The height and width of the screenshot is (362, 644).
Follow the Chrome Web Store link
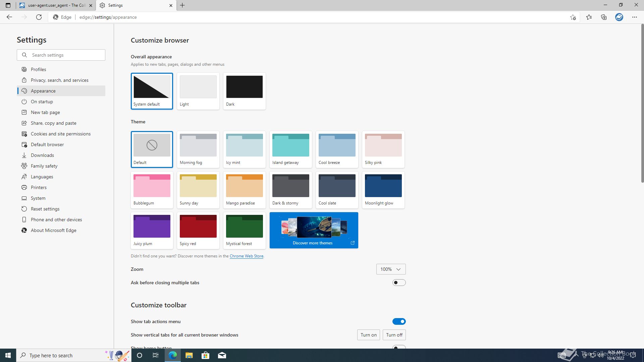pyautogui.click(x=247, y=256)
